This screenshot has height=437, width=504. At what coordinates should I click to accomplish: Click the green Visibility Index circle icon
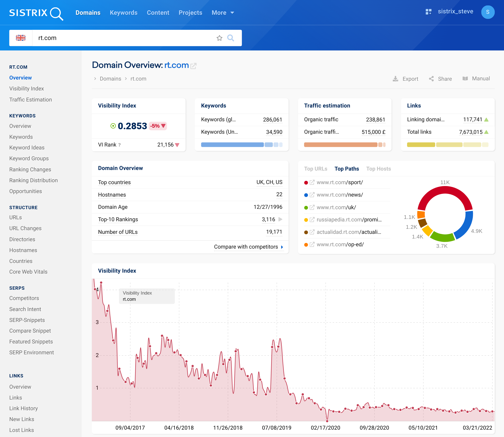click(113, 126)
